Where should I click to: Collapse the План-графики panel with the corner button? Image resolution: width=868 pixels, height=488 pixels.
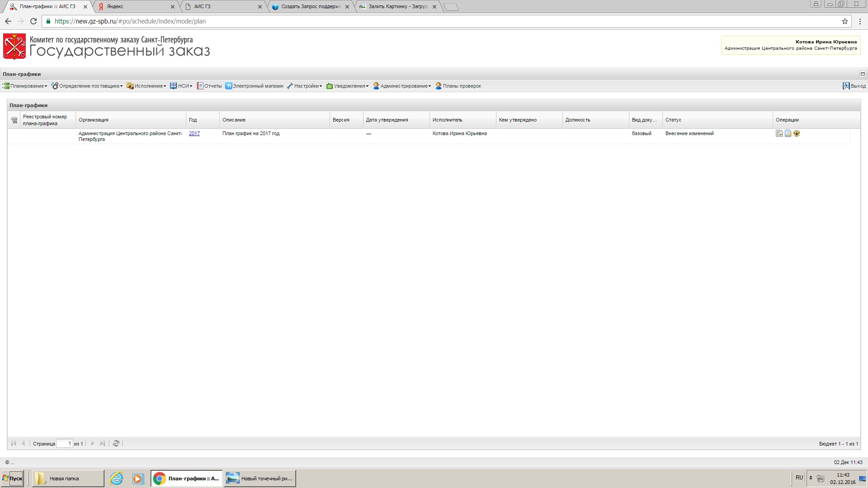862,74
